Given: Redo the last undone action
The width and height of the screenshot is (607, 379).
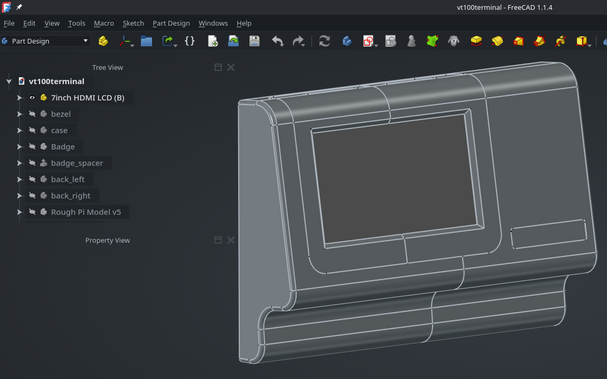Looking at the screenshot, I should pyautogui.click(x=298, y=41).
